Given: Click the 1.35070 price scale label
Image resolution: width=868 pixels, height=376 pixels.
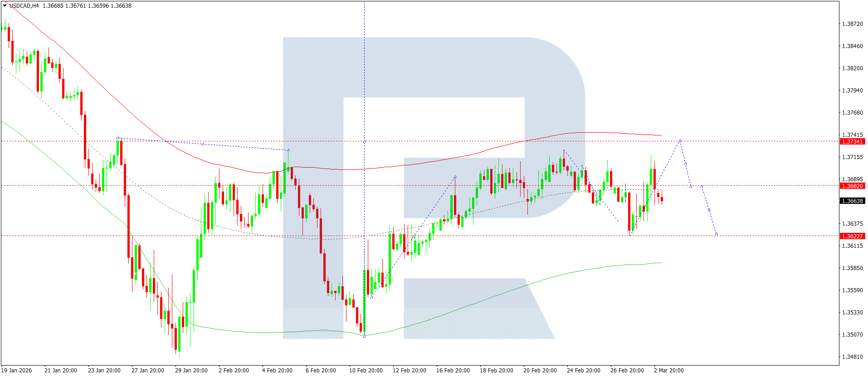Looking at the screenshot, I should [852, 335].
